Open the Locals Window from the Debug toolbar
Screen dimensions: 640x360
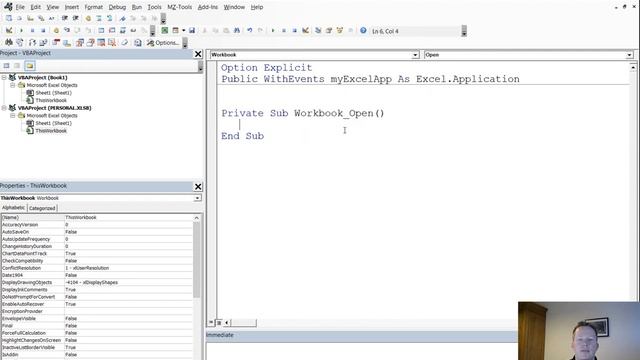pyautogui.click(x=101, y=31)
